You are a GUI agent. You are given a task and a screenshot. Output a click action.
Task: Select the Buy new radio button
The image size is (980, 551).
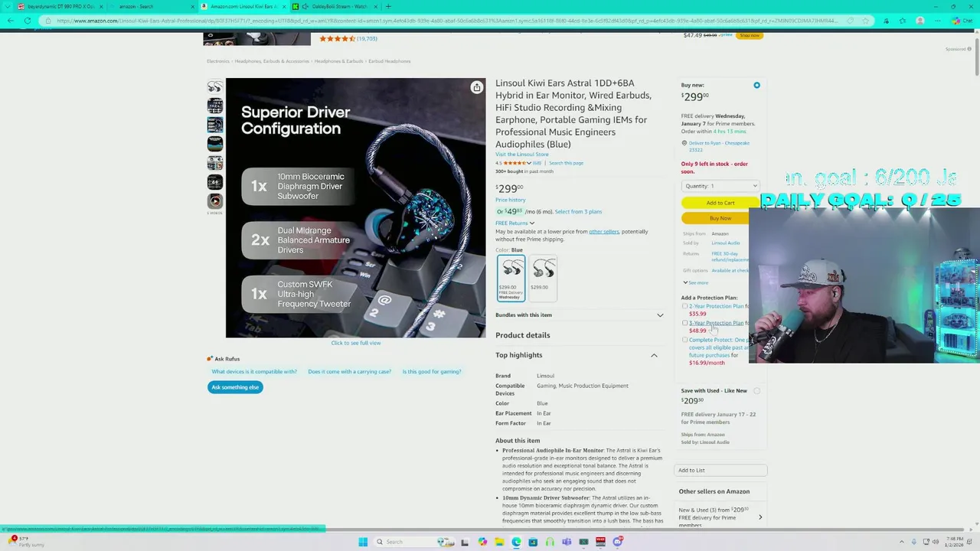coord(756,85)
